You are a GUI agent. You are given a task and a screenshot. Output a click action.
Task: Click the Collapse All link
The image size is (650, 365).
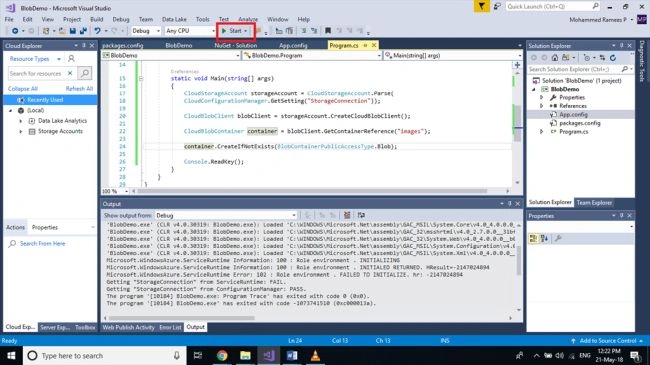[x=23, y=89]
